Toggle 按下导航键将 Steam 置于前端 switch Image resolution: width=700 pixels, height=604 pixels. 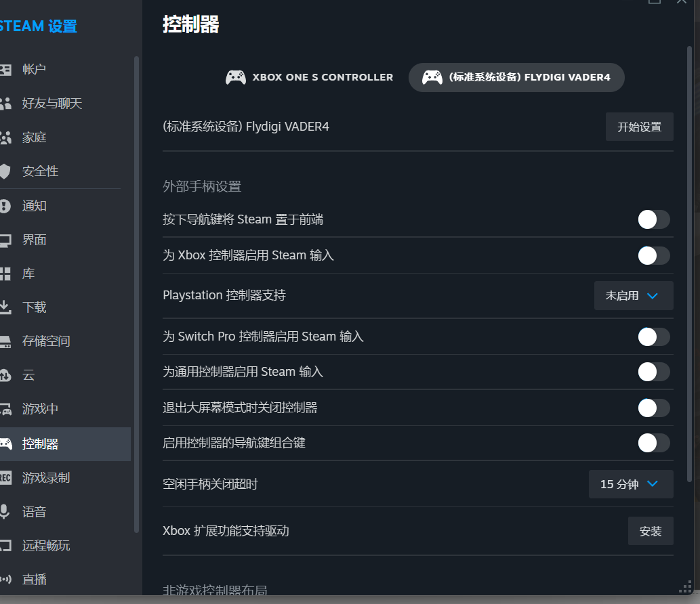pyautogui.click(x=653, y=219)
